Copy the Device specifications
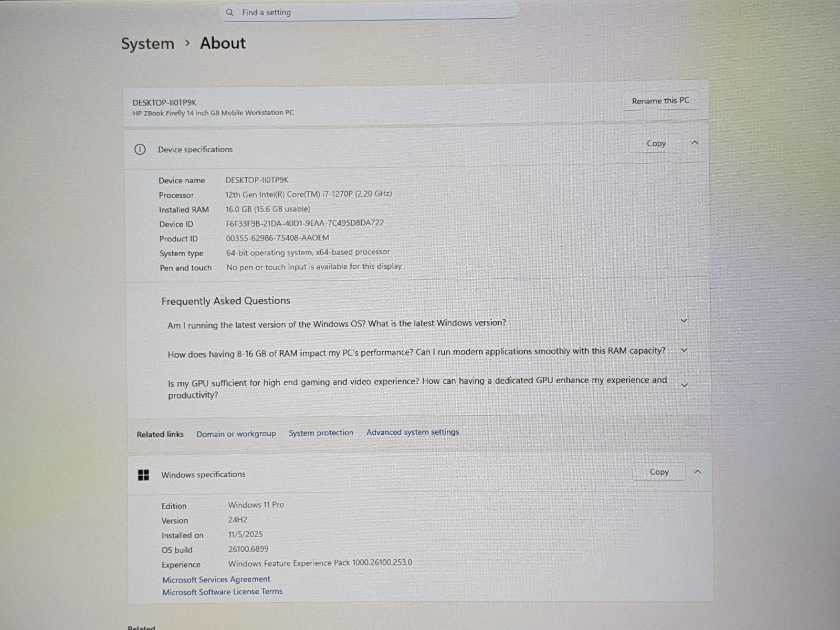Screen dimensions: 840x630 click(x=656, y=143)
